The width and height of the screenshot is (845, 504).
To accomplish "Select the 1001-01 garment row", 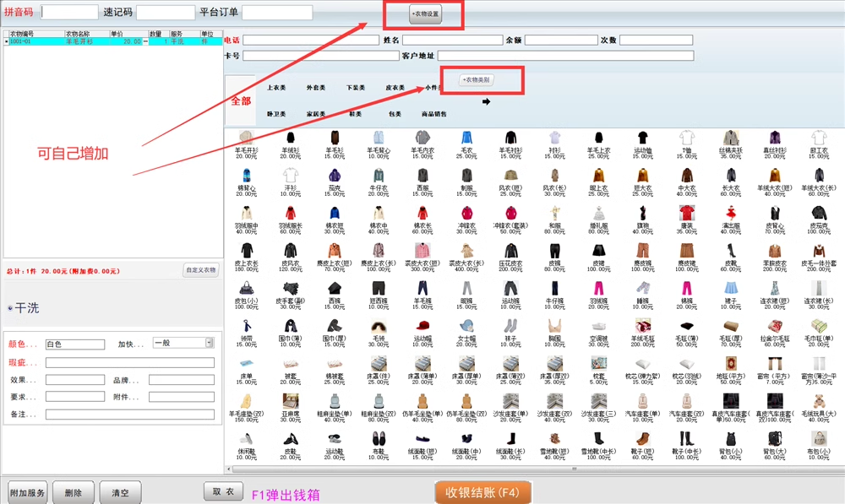I will (113, 41).
